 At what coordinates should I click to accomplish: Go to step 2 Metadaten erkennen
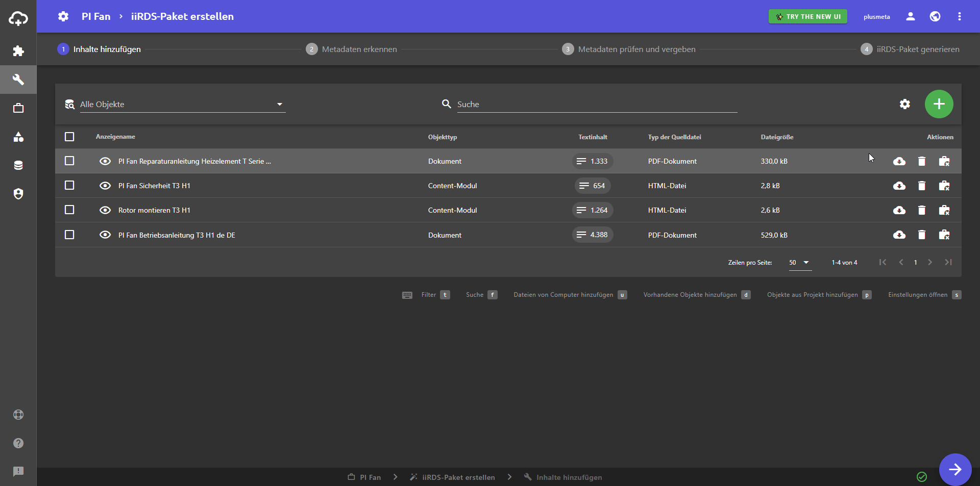coord(351,49)
